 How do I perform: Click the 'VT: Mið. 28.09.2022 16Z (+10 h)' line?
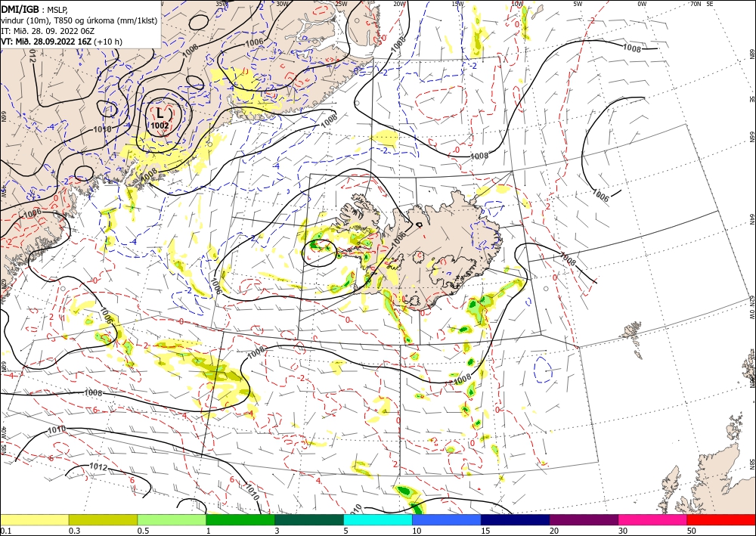(62, 42)
